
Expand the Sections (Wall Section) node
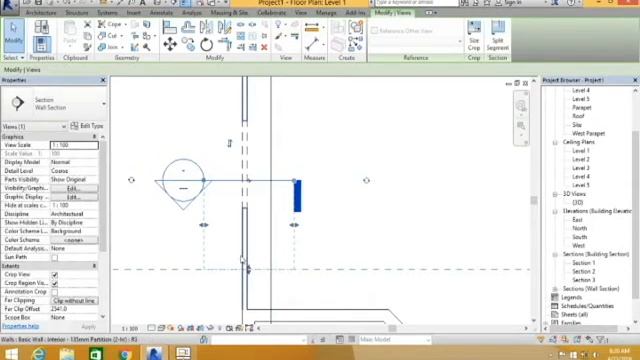555,289
